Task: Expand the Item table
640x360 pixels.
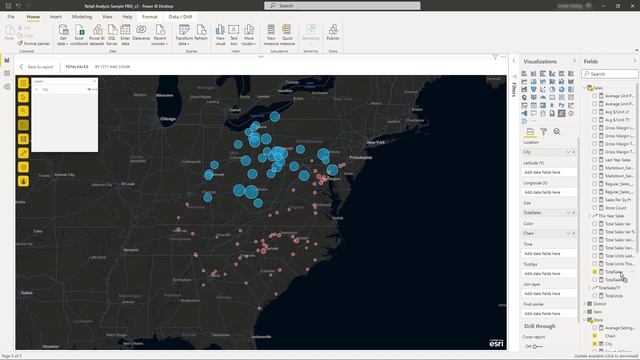Action: click(x=585, y=312)
